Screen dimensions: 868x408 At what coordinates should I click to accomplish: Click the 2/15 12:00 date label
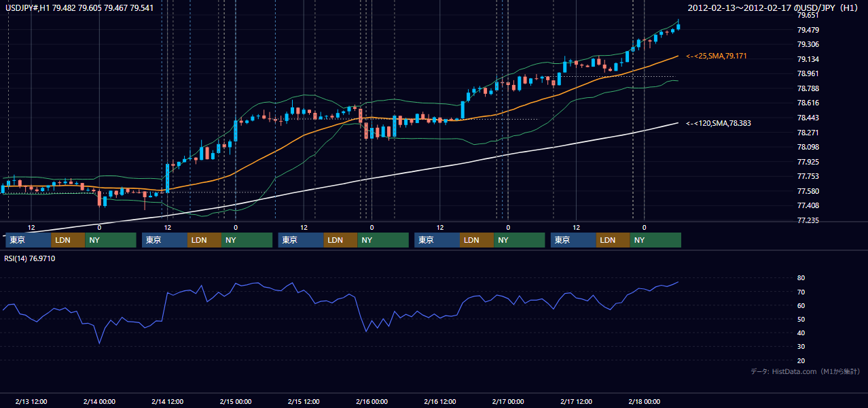point(304,401)
